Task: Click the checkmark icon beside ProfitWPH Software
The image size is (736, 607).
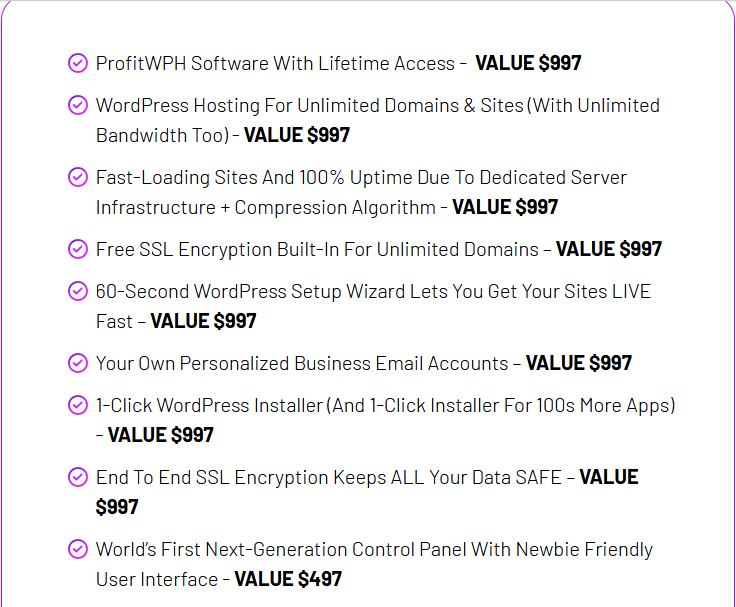Action: [77, 63]
